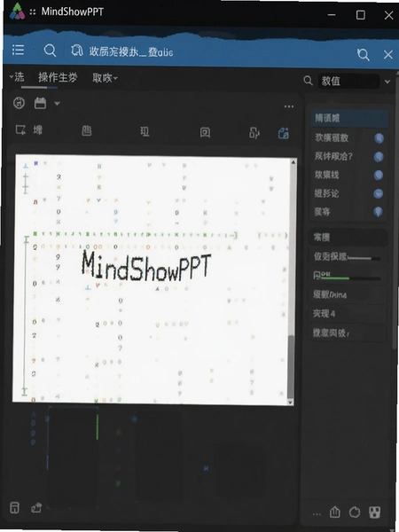
Task: Expand the arrow next to the calendar icon
Action: point(57,103)
